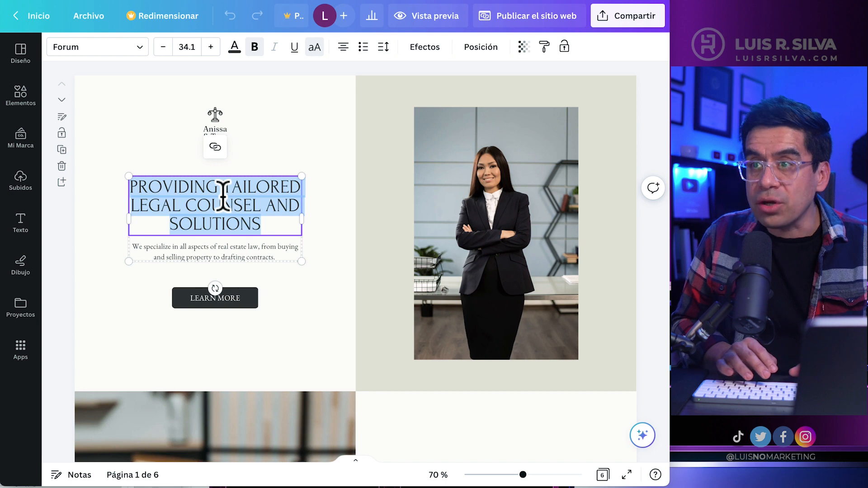Open the Texto panel
Image resolution: width=868 pixels, height=488 pixels.
(20, 223)
